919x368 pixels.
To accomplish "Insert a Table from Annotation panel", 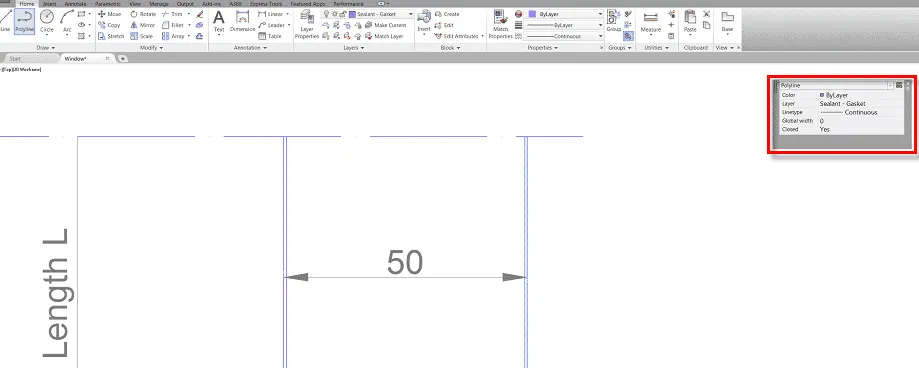I will pos(270,36).
